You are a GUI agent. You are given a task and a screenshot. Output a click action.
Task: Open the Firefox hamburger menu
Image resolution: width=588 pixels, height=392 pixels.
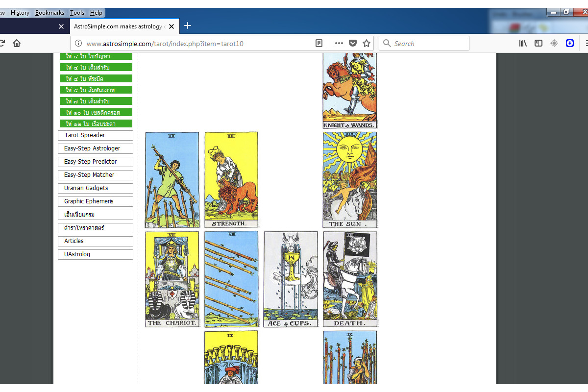click(586, 43)
